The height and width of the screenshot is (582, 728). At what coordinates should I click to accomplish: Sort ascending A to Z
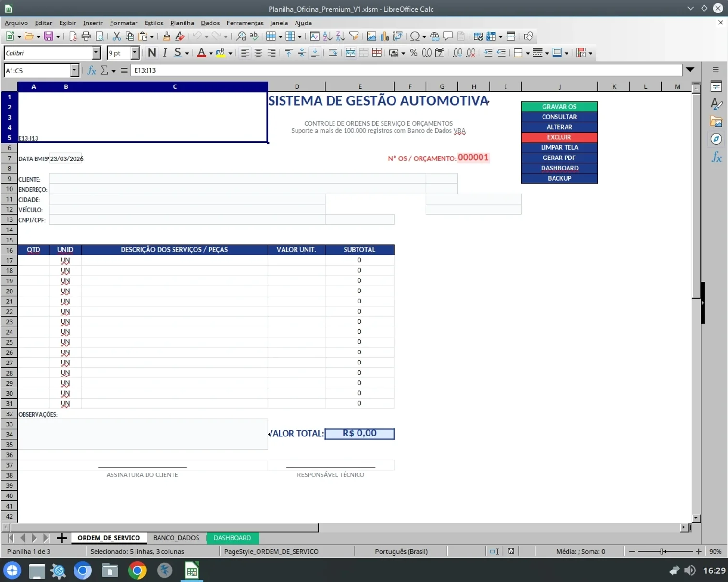pos(328,36)
